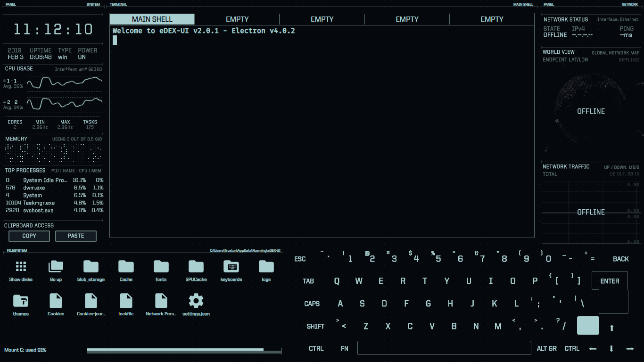Click the BACK key
Viewport: 644px width, 362px height.
(x=621, y=259)
